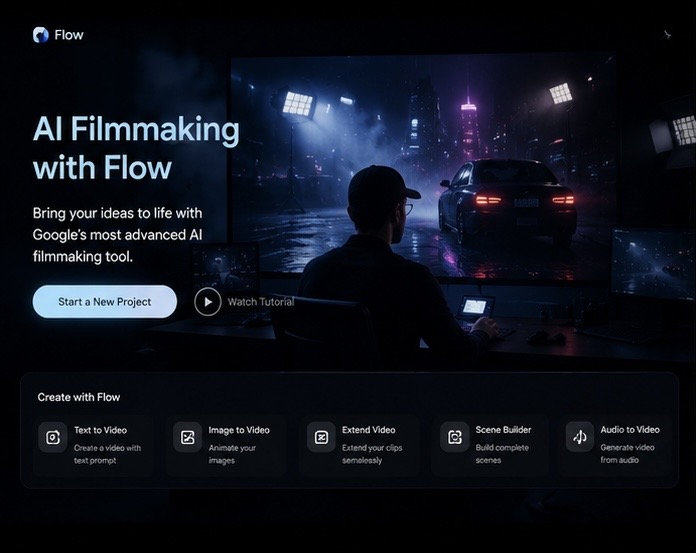Open the Text to Video title

[100, 430]
